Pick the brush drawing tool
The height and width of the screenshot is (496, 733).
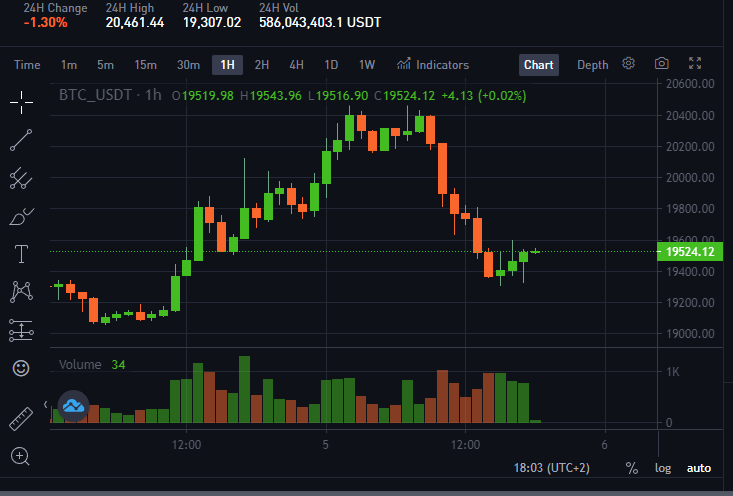pyautogui.click(x=22, y=216)
